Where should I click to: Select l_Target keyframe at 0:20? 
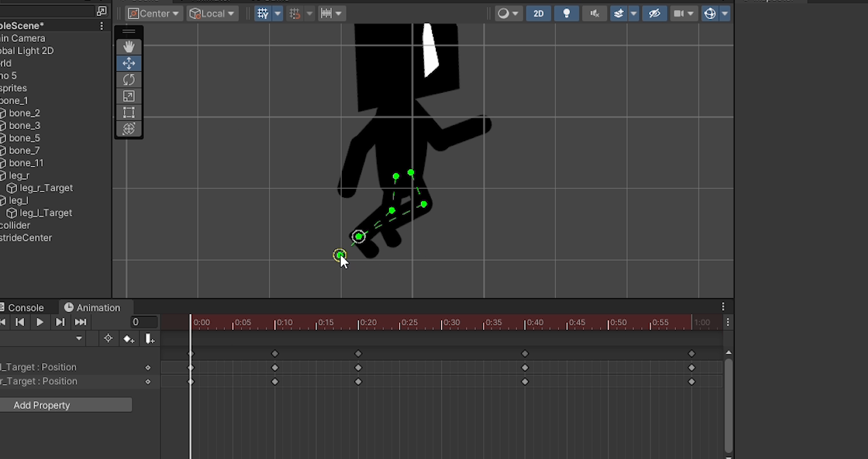point(358,367)
